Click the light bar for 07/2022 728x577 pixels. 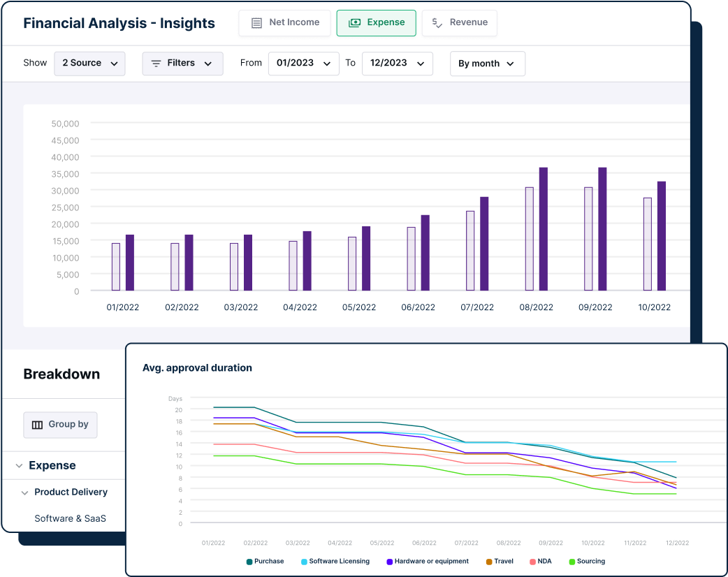pos(470,251)
